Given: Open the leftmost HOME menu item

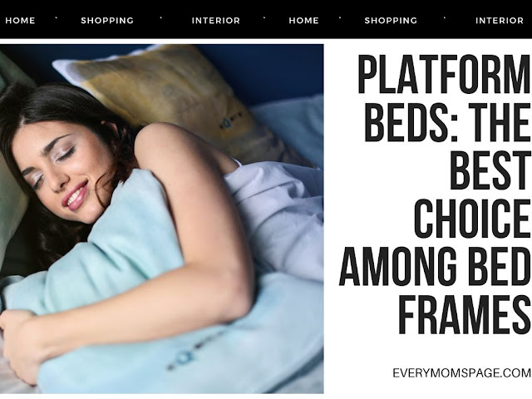Looking at the screenshot, I should click(20, 21).
